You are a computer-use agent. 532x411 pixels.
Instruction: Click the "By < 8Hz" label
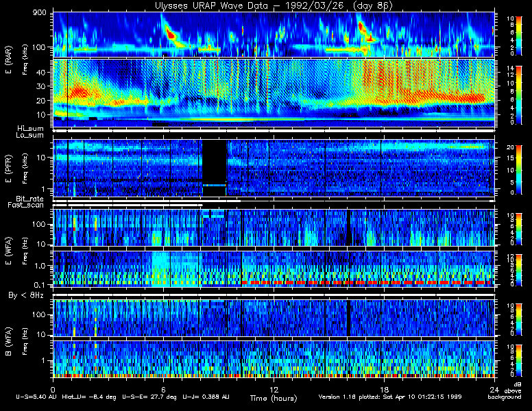click(x=26, y=295)
